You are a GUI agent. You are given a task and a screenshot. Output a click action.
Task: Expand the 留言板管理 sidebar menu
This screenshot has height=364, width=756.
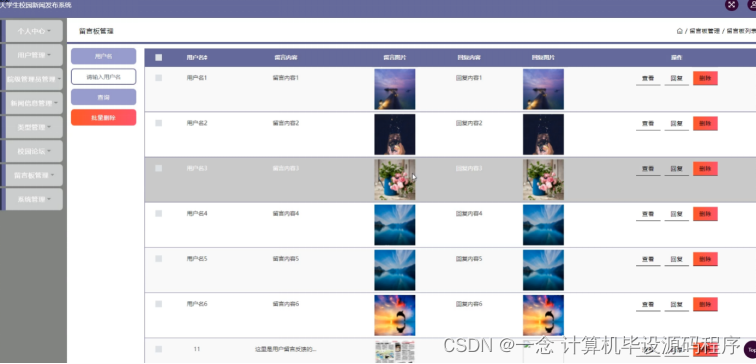34,175
